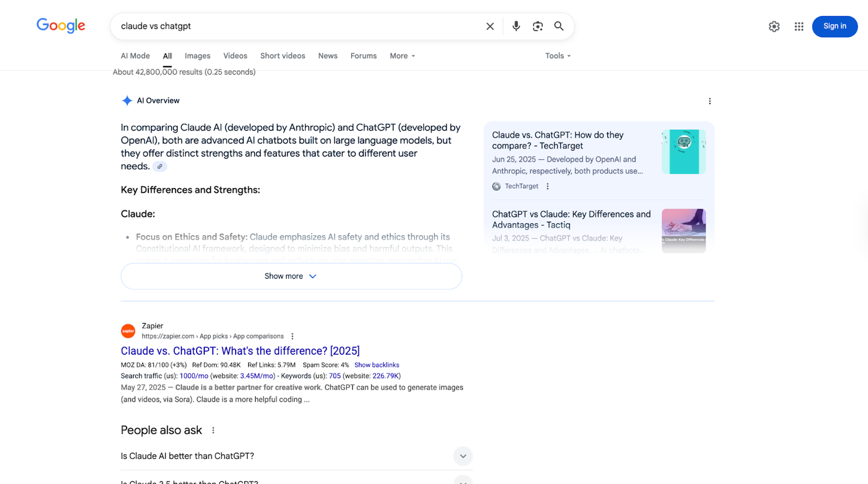Click the Google logo

[x=61, y=26]
